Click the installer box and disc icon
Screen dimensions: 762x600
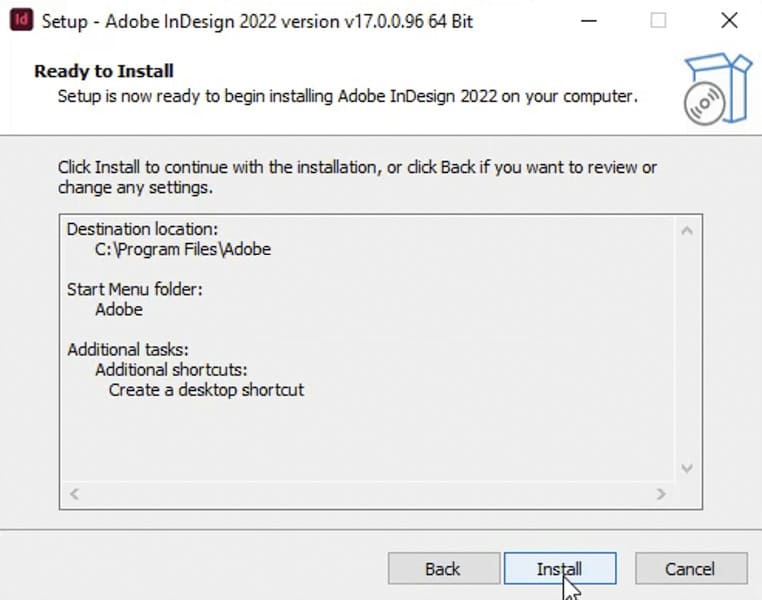coord(717,89)
